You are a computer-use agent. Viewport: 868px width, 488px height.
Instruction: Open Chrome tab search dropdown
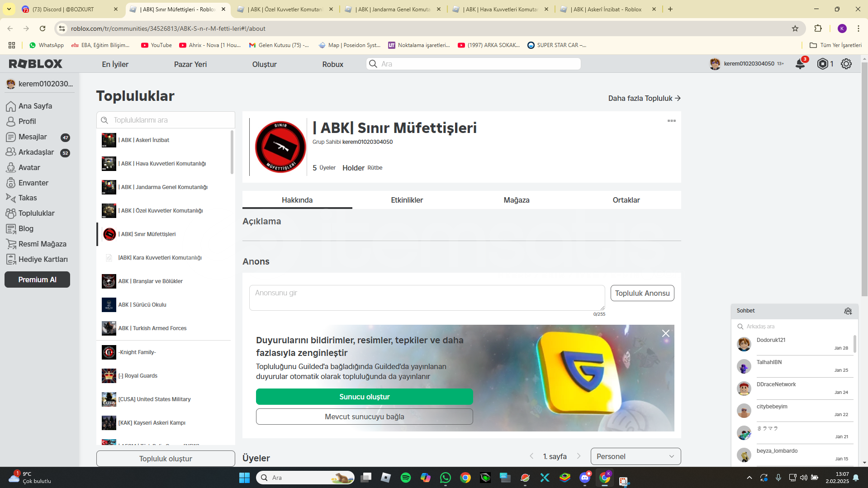click(x=9, y=9)
